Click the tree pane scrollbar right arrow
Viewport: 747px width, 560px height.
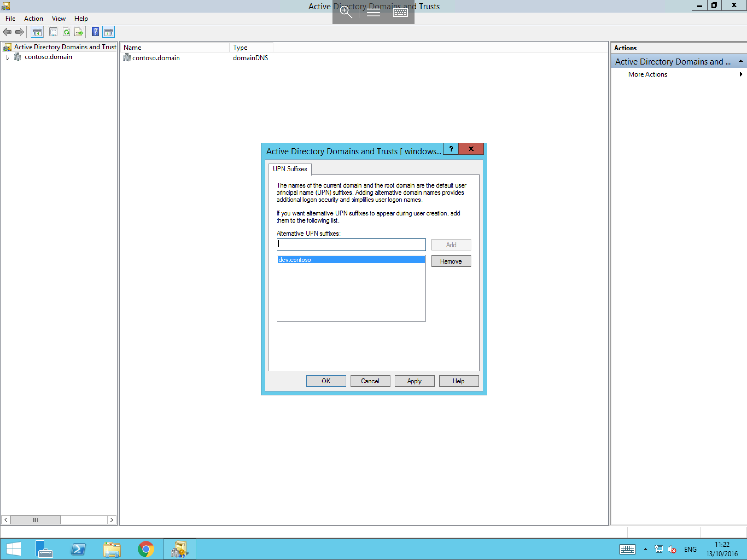pyautogui.click(x=112, y=520)
